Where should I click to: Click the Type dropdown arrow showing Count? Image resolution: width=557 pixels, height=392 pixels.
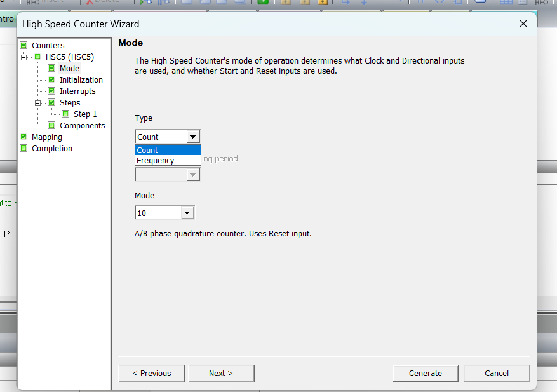pos(192,137)
